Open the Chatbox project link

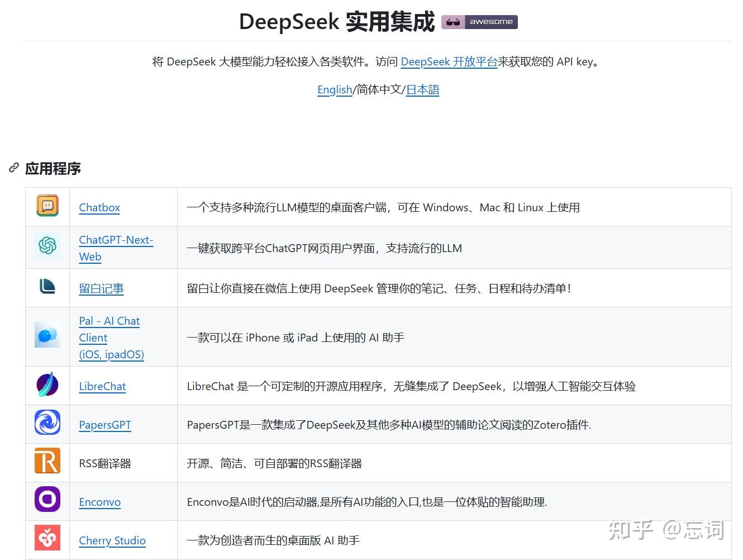99,207
